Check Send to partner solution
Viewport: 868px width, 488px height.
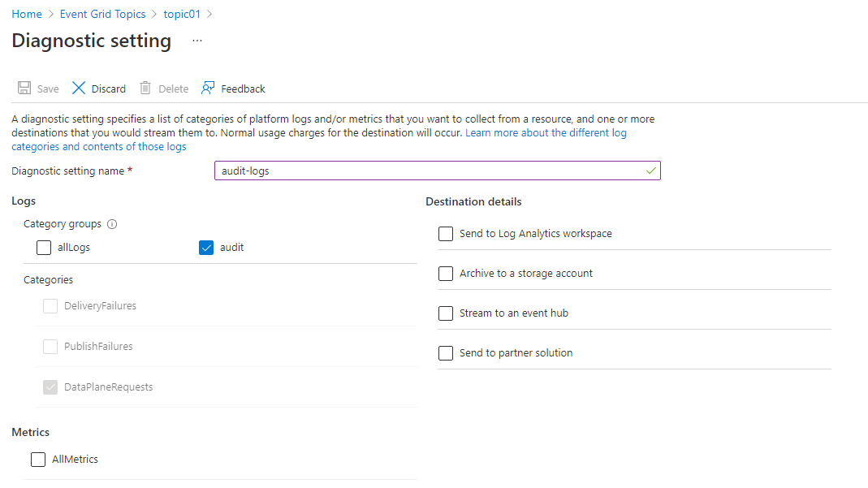point(446,353)
